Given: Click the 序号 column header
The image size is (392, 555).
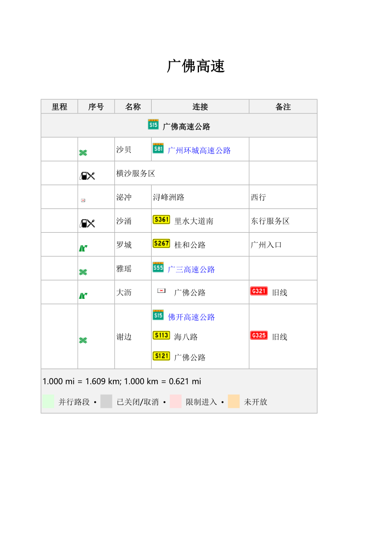Looking at the screenshot, I should point(96,107).
